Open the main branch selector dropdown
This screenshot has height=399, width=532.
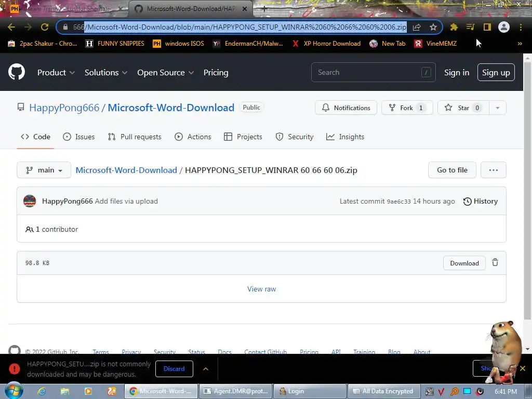[x=44, y=170]
